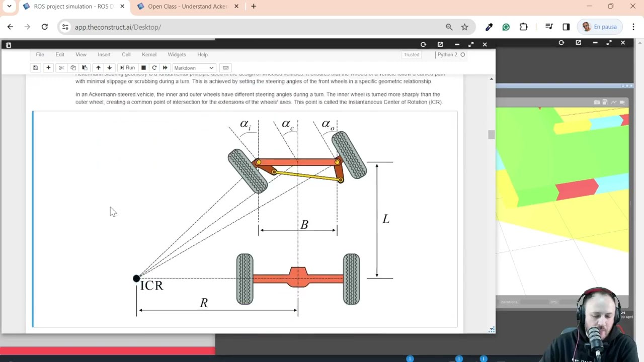The image size is (644, 362).
Task: Expand the browser tab search dropdown arrow
Action: tap(9, 7)
